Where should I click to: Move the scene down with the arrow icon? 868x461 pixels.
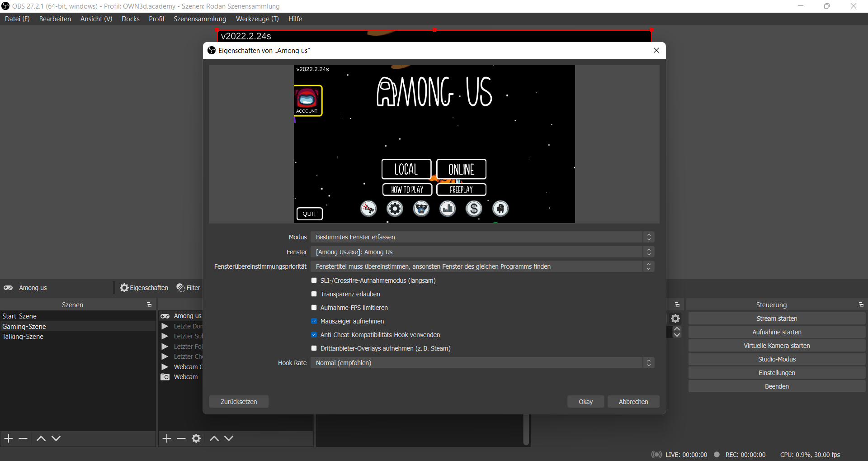(56, 438)
